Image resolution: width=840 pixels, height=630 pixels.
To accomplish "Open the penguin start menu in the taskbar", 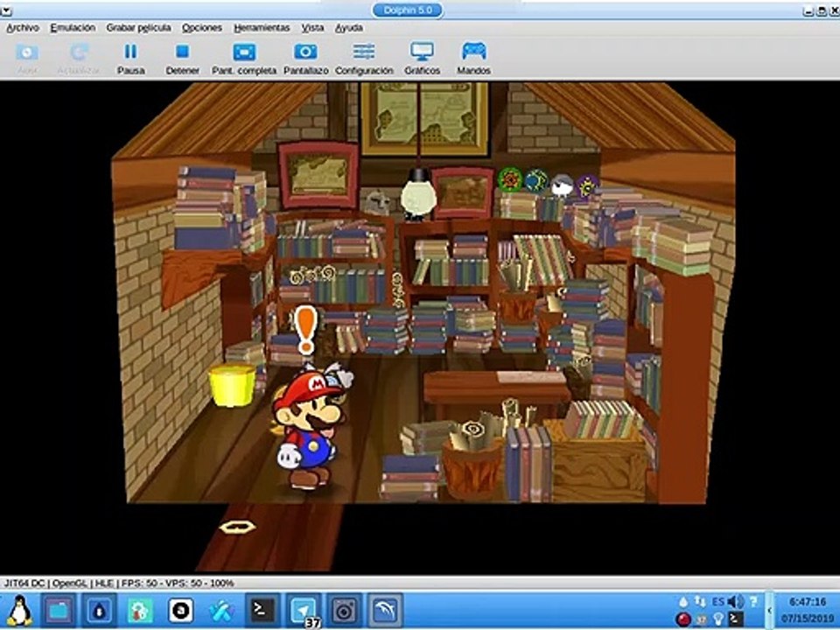I will coord(20,610).
